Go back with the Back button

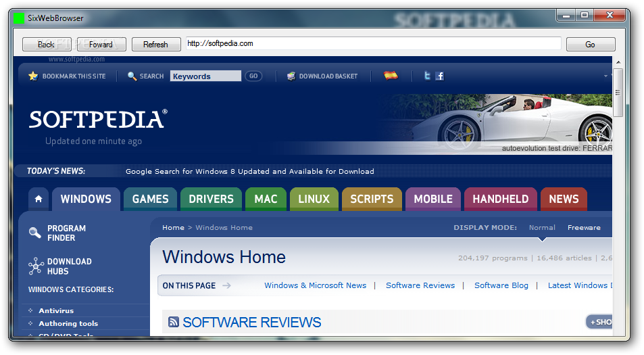pos(47,45)
